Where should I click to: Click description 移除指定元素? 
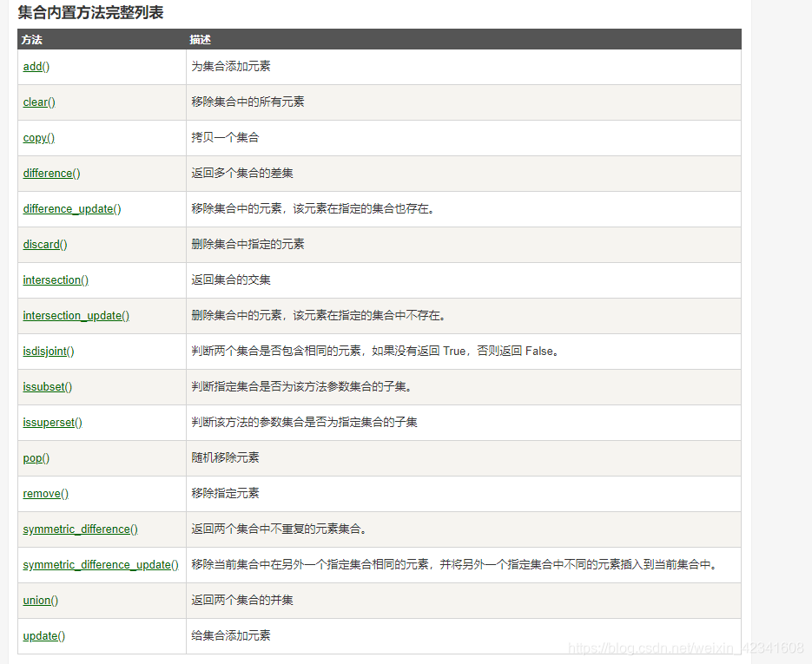225,494
